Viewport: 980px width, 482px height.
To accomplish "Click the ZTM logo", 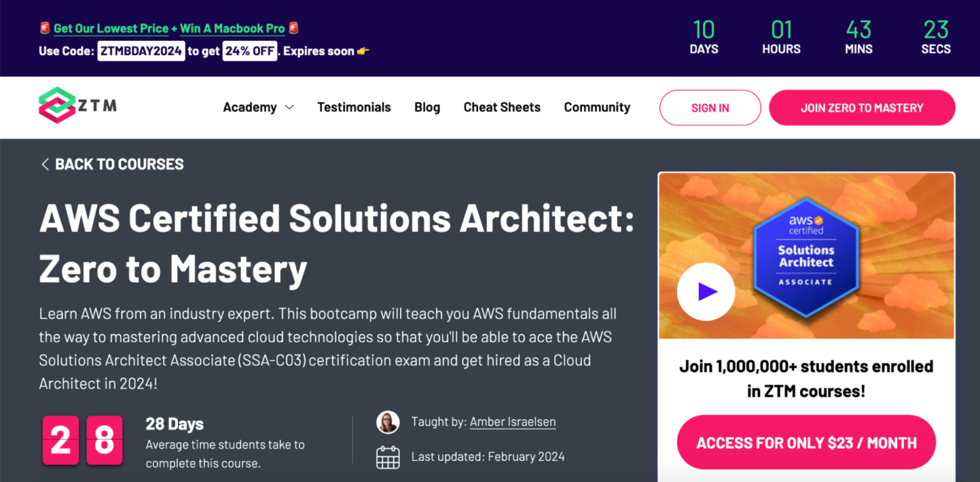I will 77,105.
